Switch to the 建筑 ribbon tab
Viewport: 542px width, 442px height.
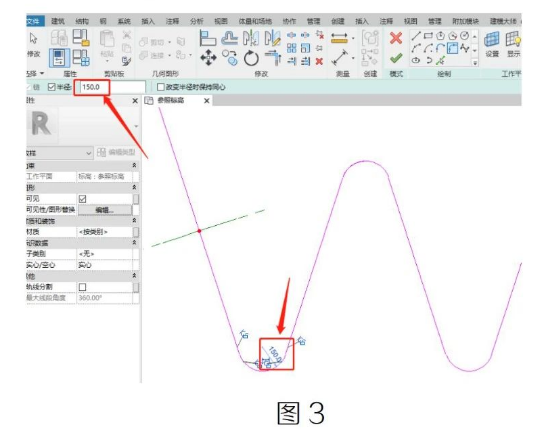coord(58,21)
